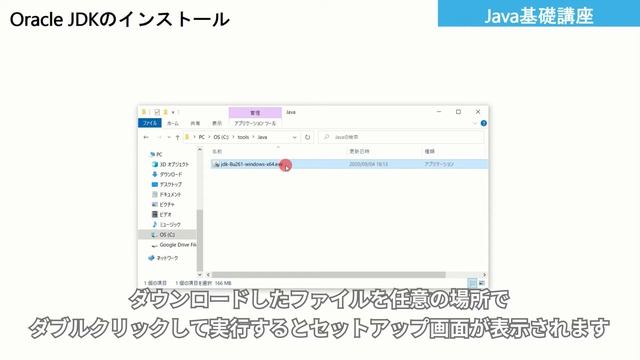The width and height of the screenshot is (640, 360).
Task: Click OS (C:) in the address breadcrumb
Action: click(221, 137)
